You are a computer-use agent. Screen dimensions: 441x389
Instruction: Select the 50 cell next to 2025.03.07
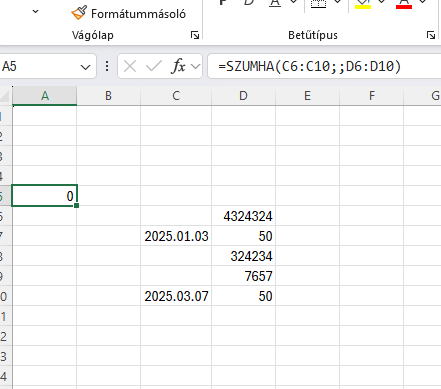coord(243,296)
